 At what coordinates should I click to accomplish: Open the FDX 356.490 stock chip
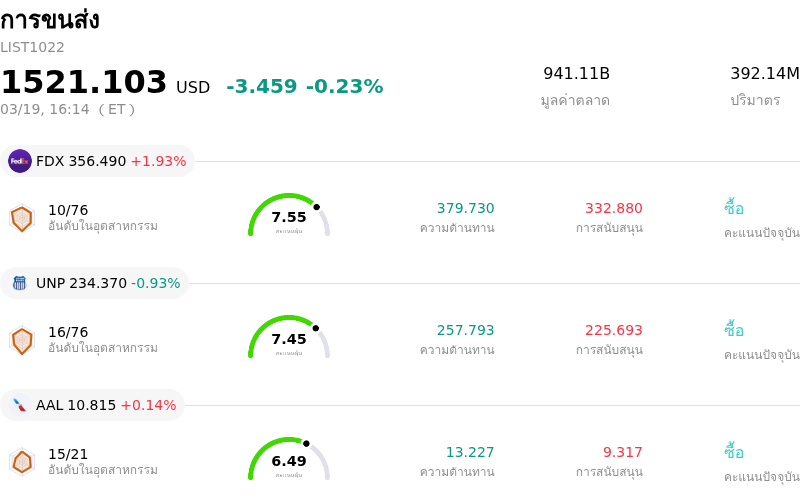98,161
